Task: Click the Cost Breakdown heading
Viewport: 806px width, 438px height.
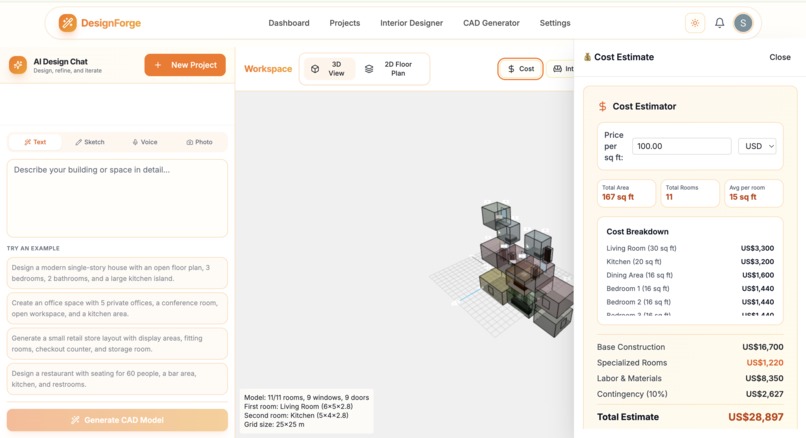Action: (637, 232)
